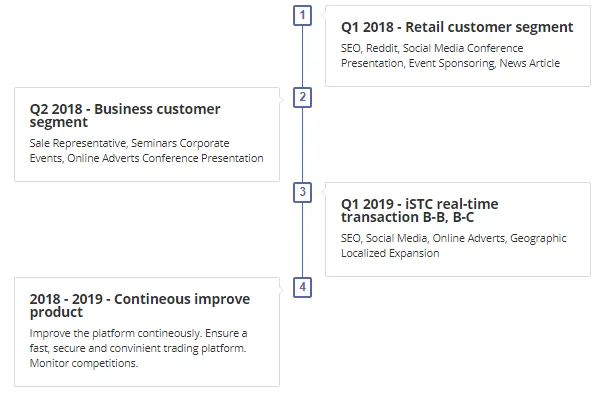Click the Monitor competitions line
This screenshot has width=609, height=405.
pyautogui.click(x=84, y=363)
